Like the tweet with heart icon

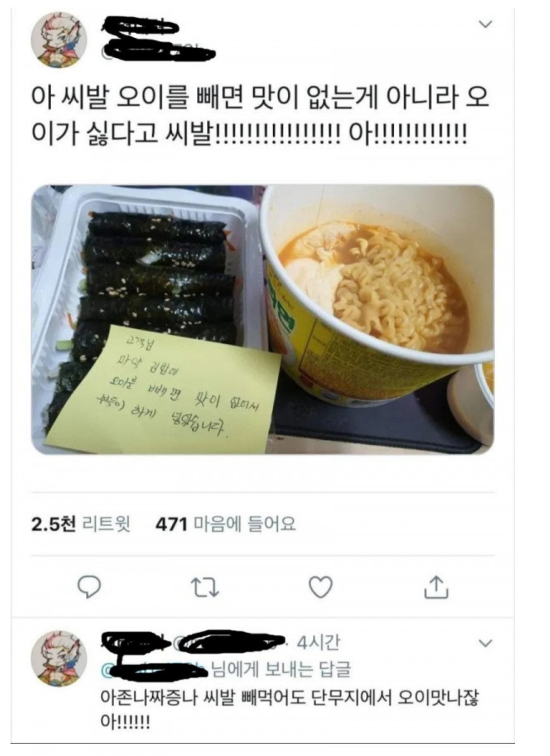(x=320, y=587)
